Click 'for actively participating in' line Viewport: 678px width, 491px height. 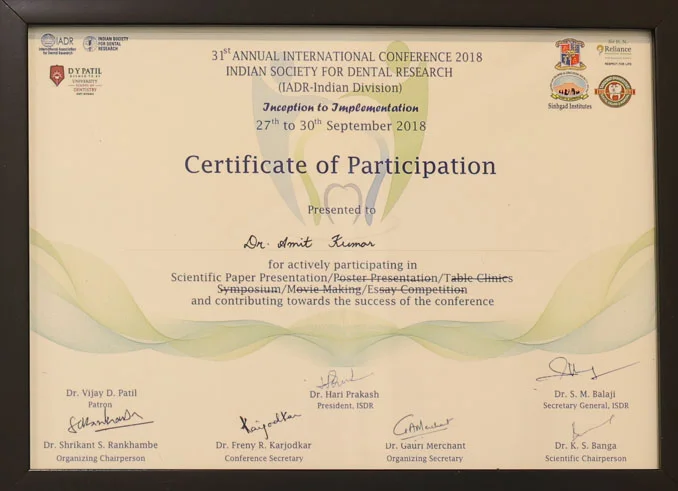click(x=342, y=265)
